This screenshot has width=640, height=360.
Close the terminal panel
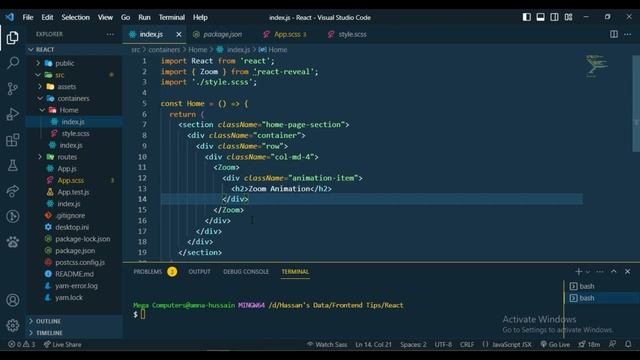pos(627,272)
